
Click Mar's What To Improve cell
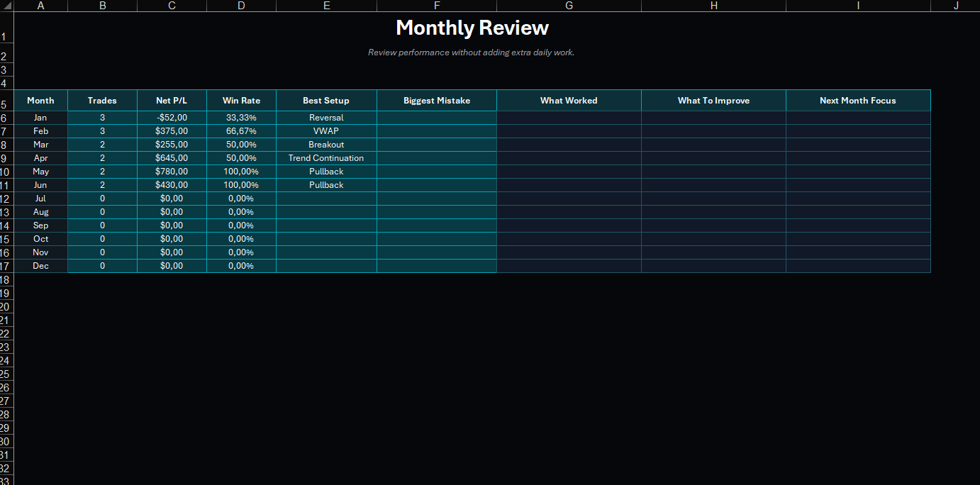click(x=713, y=145)
